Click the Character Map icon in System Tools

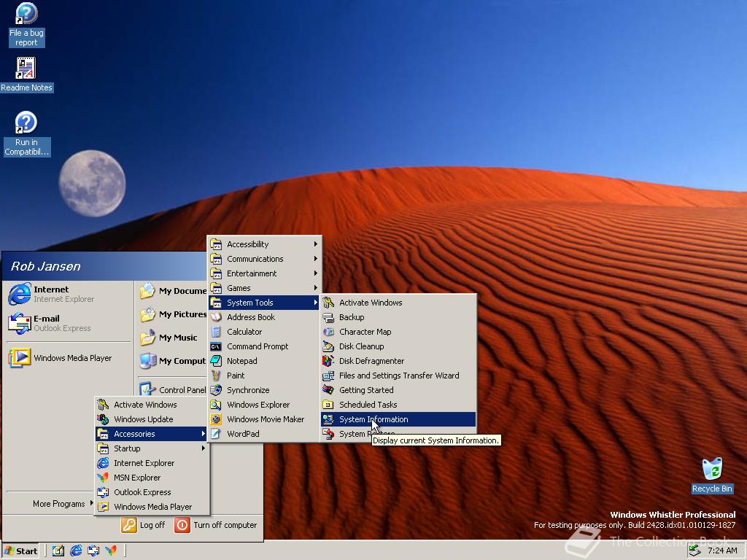[x=328, y=332]
